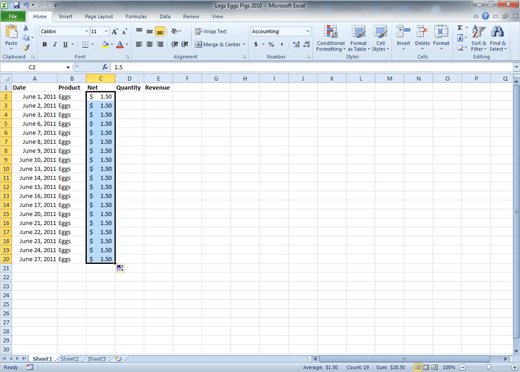This screenshot has height=372, width=520.
Task: Open Conditional Formatting menu
Action: point(331,38)
